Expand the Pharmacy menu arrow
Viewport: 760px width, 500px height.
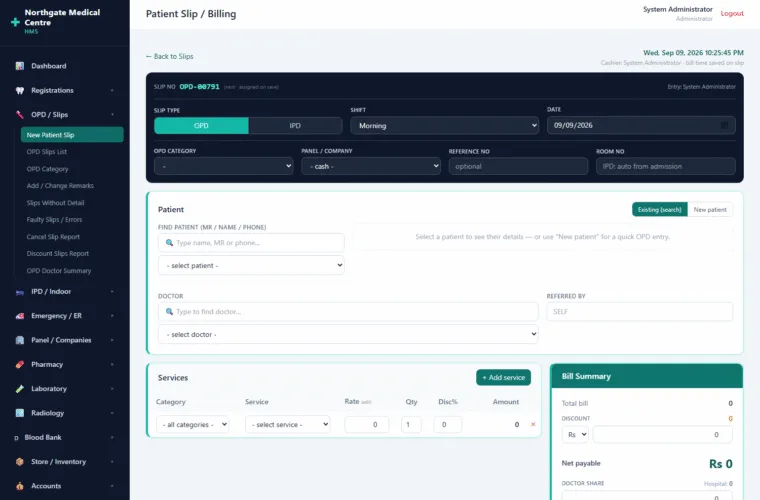click(112, 364)
